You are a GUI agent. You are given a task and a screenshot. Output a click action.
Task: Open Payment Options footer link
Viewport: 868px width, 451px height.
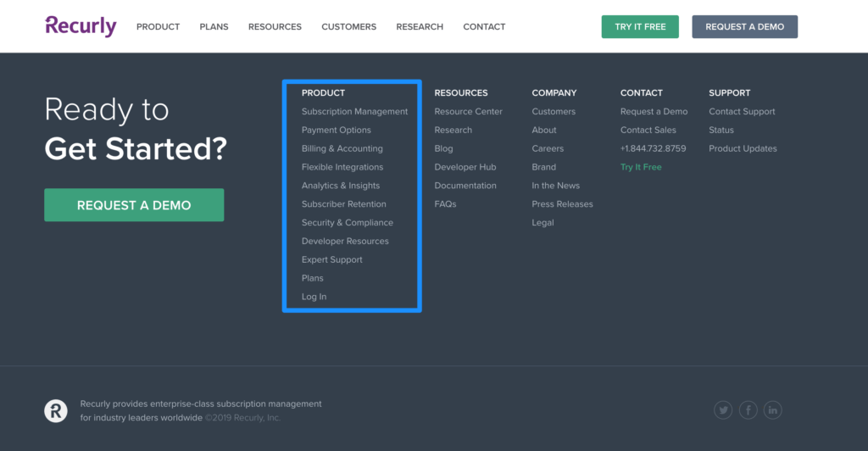click(337, 130)
